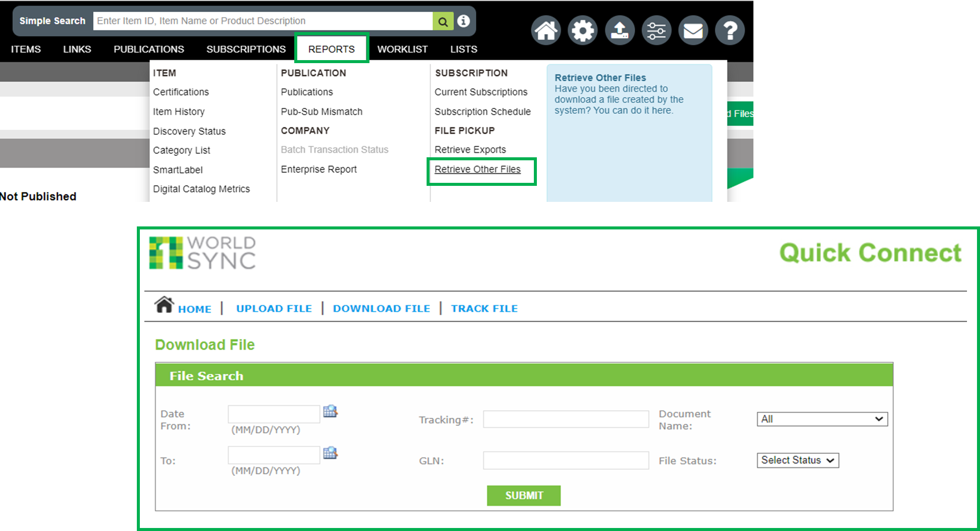Viewport: 980px width, 531px height.
Task: Open the Document Name dropdown showing All
Action: click(822, 419)
